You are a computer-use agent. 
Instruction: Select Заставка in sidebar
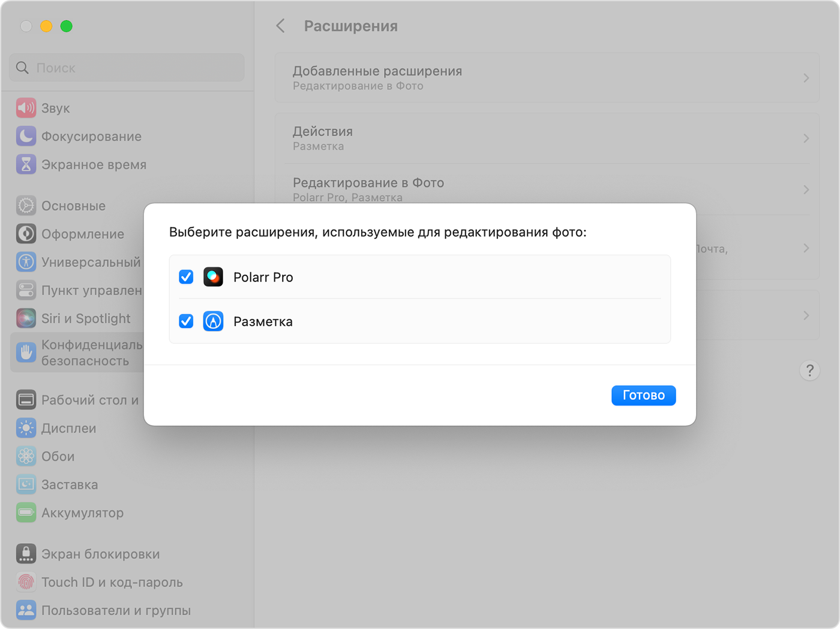pos(70,485)
